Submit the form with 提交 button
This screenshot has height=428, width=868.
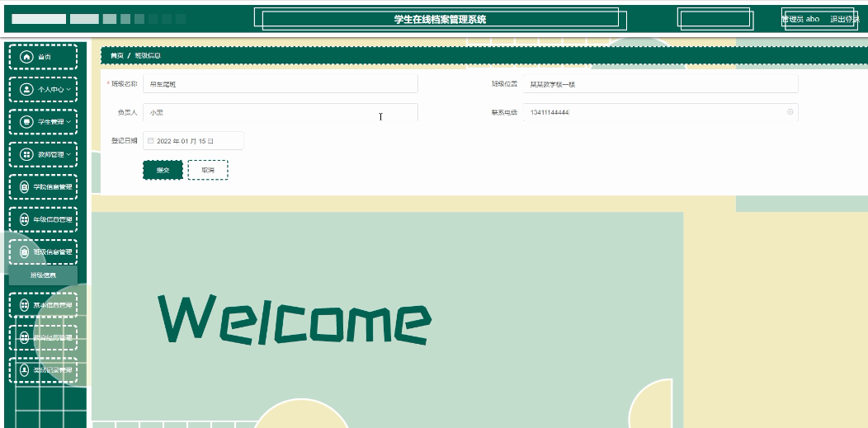pyautogui.click(x=163, y=171)
